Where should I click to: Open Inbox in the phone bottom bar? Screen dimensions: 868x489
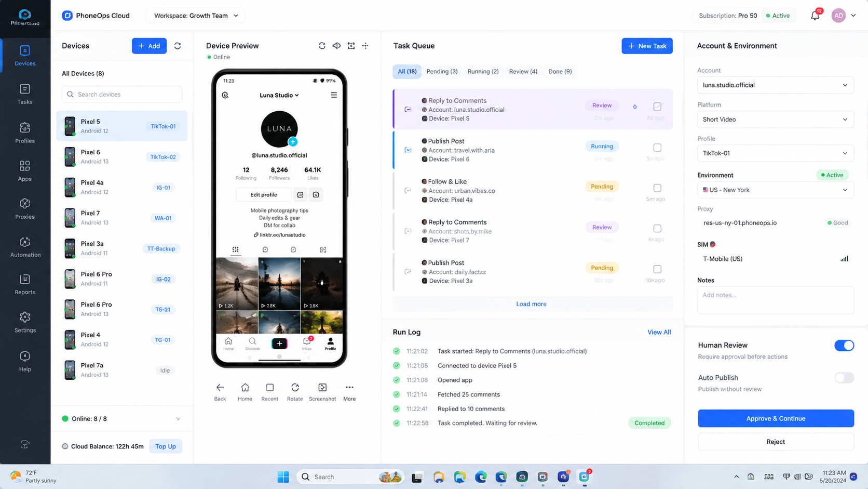pyautogui.click(x=307, y=343)
